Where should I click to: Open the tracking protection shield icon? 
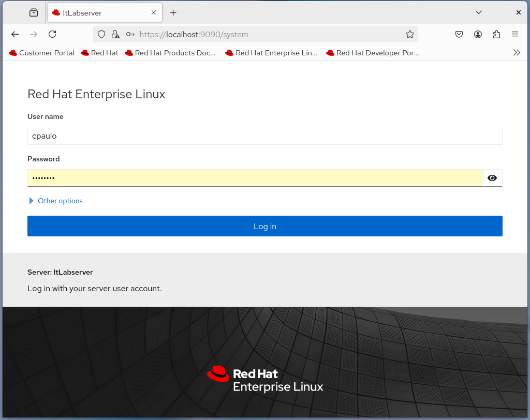[x=101, y=34]
